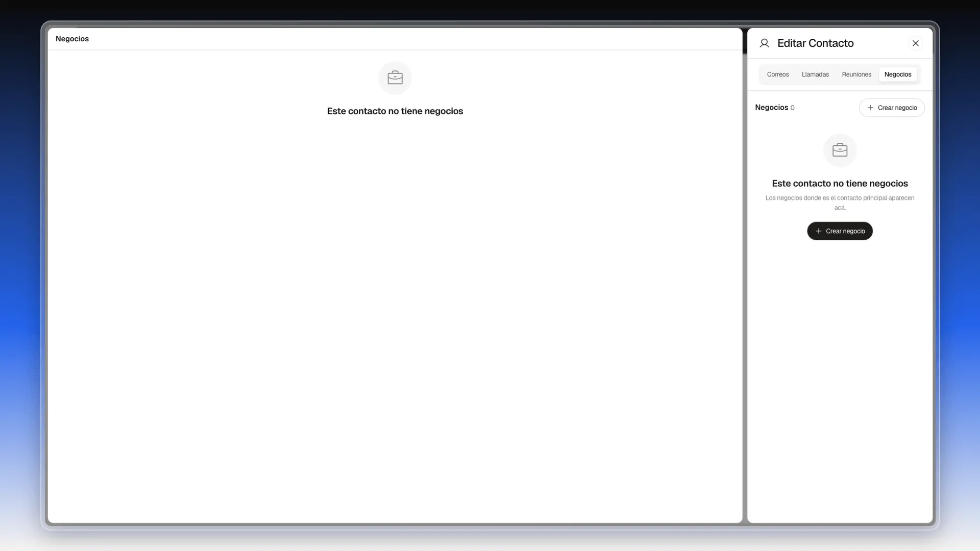Click the sidebar's Este contacto no tiene negocios heading

click(840, 184)
